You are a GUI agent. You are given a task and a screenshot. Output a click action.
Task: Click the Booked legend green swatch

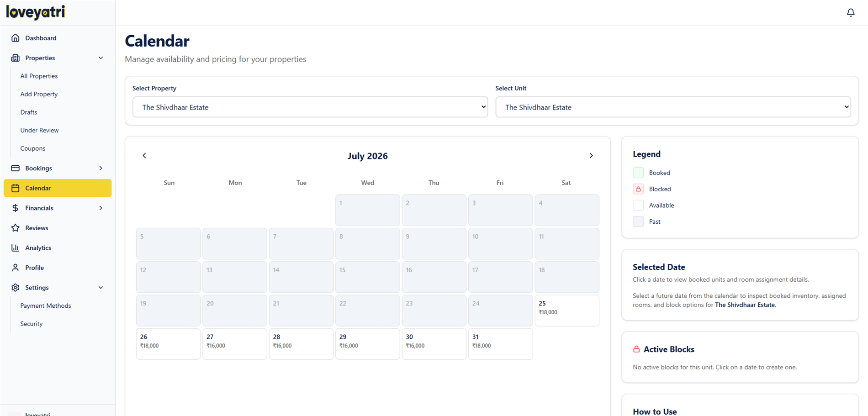(638, 173)
